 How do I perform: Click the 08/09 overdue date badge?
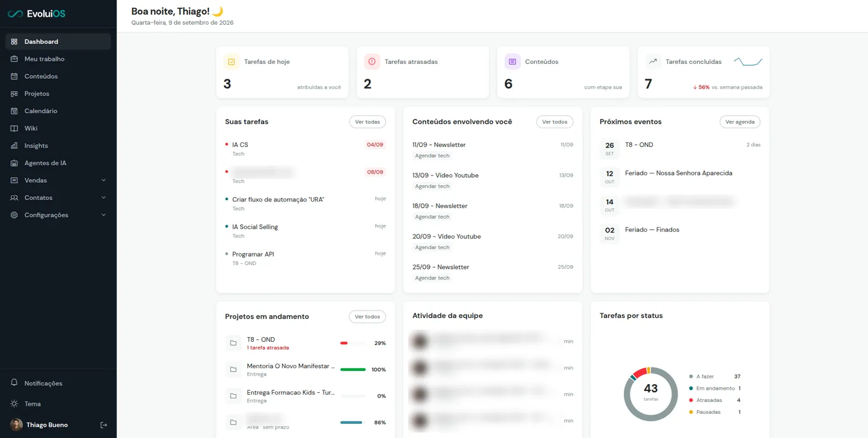pyautogui.click(x=375, y=172)
